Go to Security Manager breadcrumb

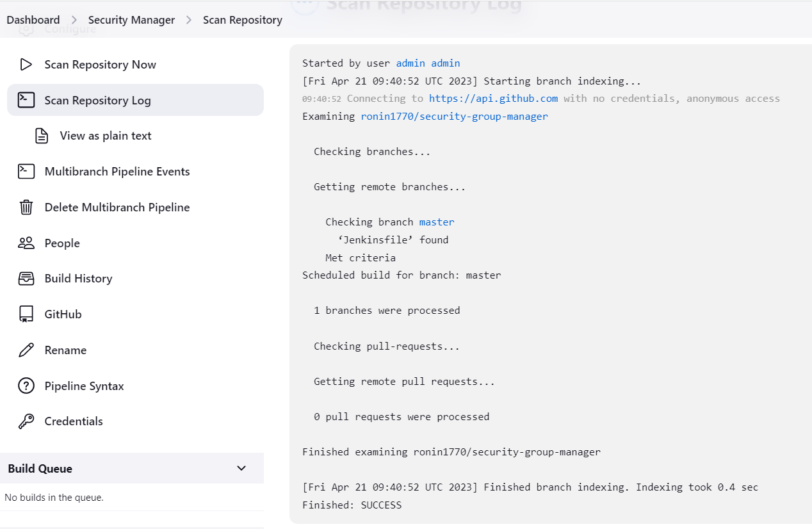[131, 20]
